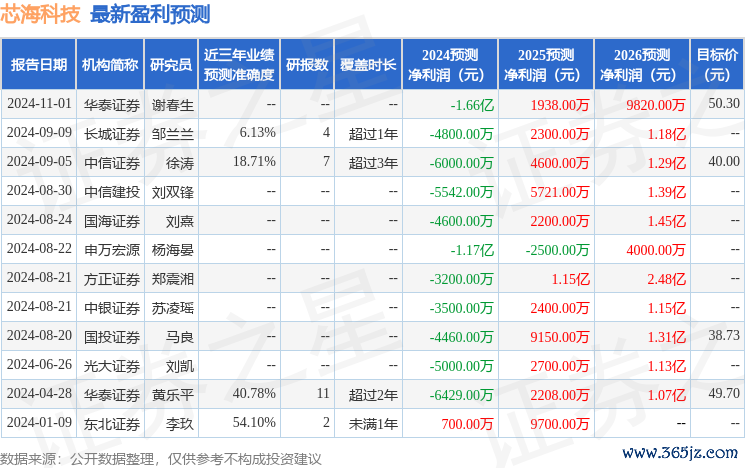Select the 2026预测净利润 column header
The height and width of the screenshot is (468, 745).
642,64
